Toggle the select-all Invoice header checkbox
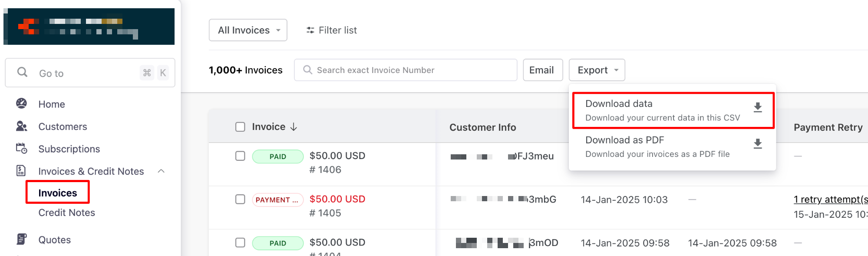Screen dimensions: 868x256 tap(240, 126)
